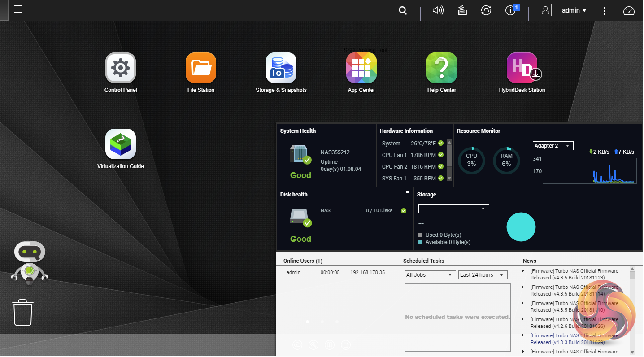Viewport: 644px width, 357px height.
Task: Open the event notifications info icon
Action: (x=510, y=11)
